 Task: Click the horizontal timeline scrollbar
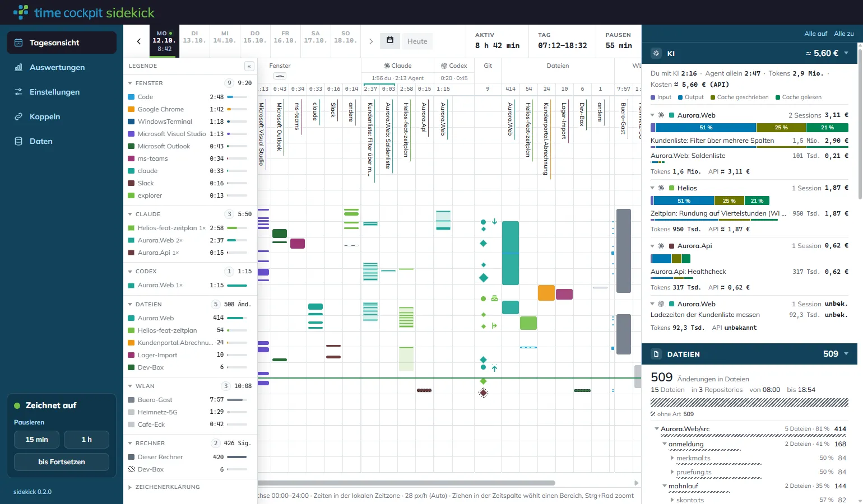point(406,483)
